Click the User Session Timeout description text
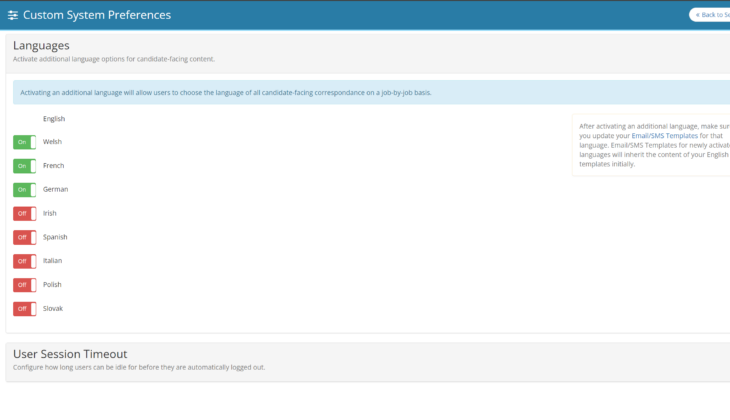The height and width of the screenshot is (420, 730). click(139, 368)
